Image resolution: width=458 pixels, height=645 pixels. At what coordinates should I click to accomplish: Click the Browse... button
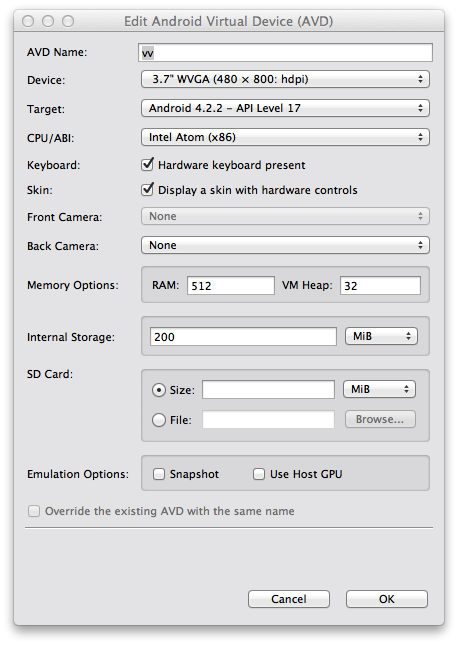point(380,419)
